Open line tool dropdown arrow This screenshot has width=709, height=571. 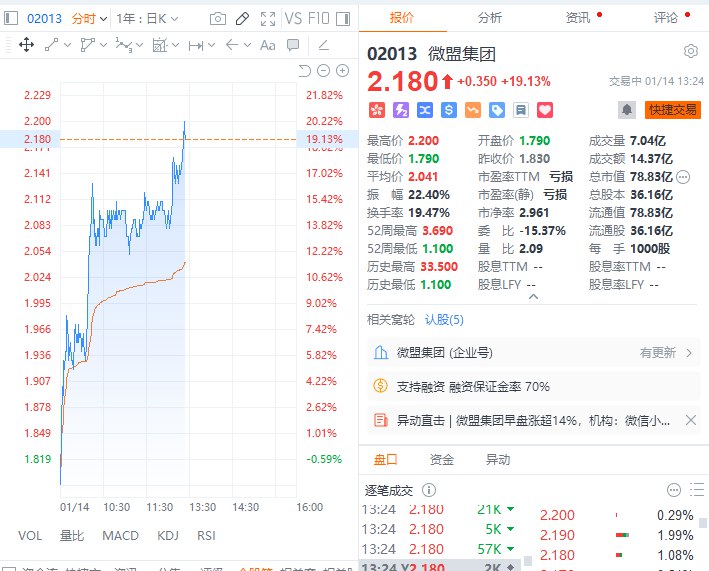68,45
